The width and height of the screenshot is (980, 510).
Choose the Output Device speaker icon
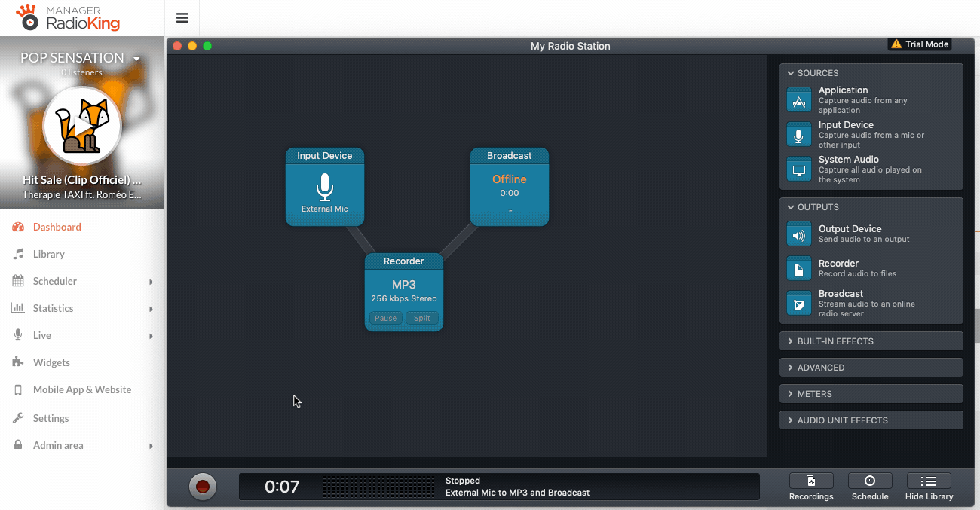[x=798, y=234]
